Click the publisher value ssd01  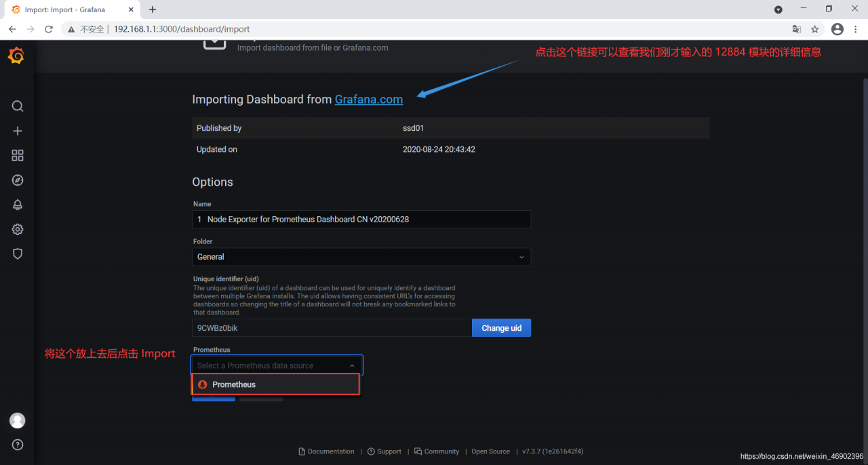coord(414,128)
